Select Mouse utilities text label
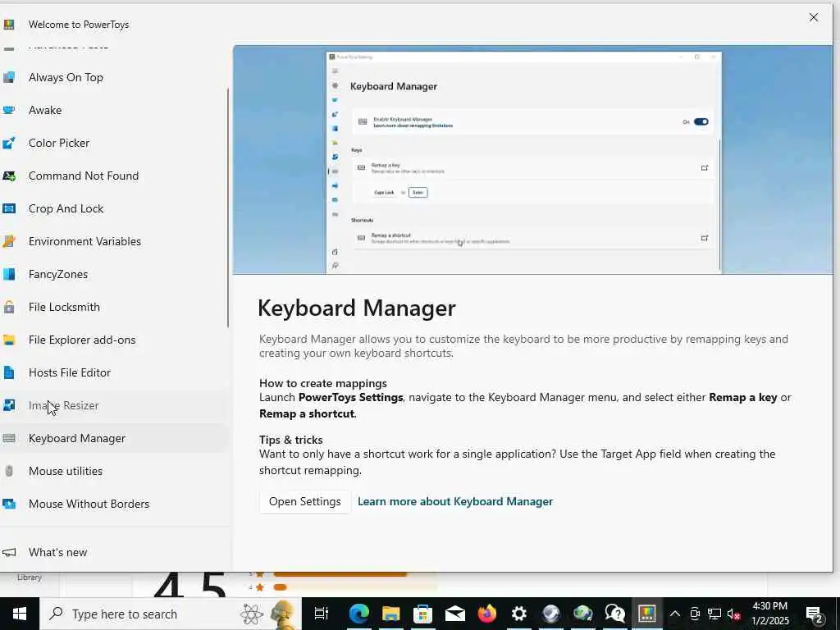Screen dimensions: 840x630 point(66,471)
